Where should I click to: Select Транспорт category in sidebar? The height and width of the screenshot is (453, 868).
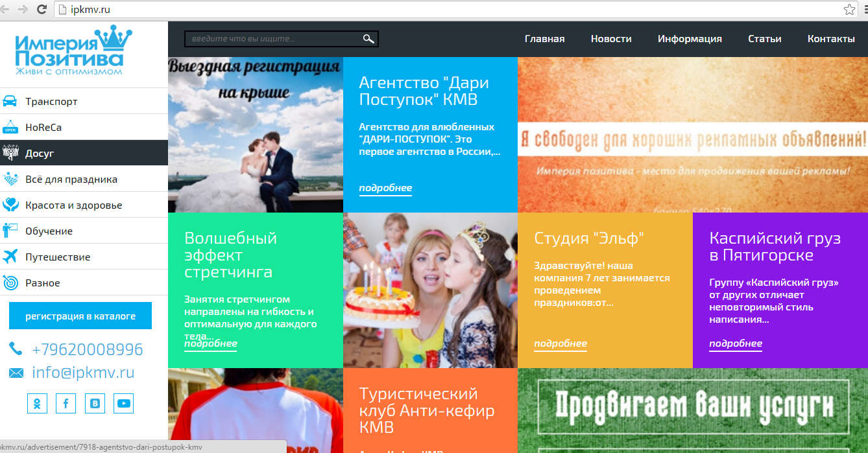pyautogui.click(x=84, y=101)
